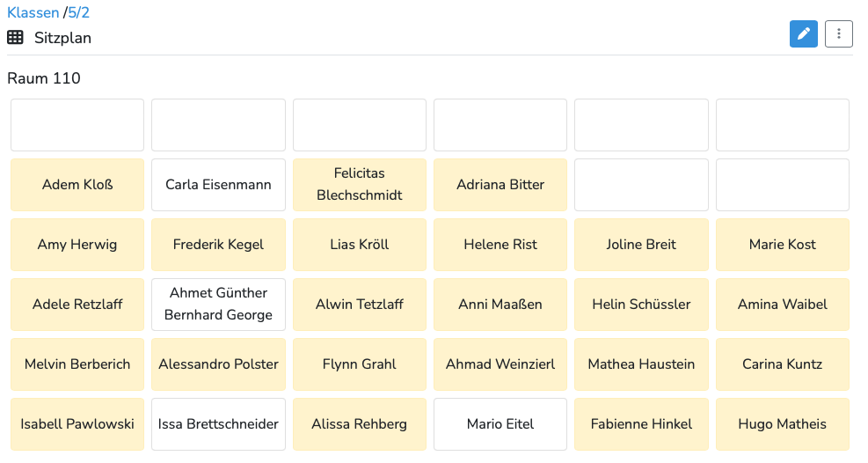The width and height of the screenshot is (868, 463).
Task: Select Carla Eisenmann's seat
Action: click(219, 185)
